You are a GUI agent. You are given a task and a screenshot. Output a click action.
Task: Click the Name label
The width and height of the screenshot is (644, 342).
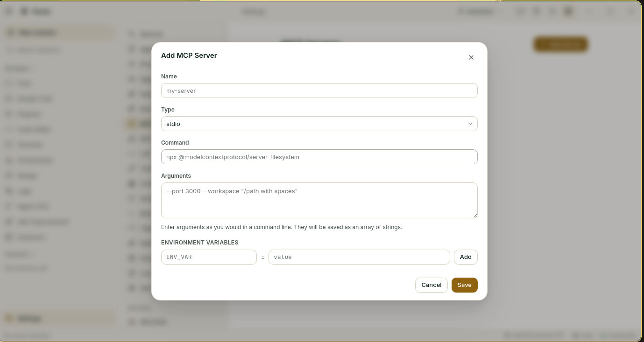[169, 76]
